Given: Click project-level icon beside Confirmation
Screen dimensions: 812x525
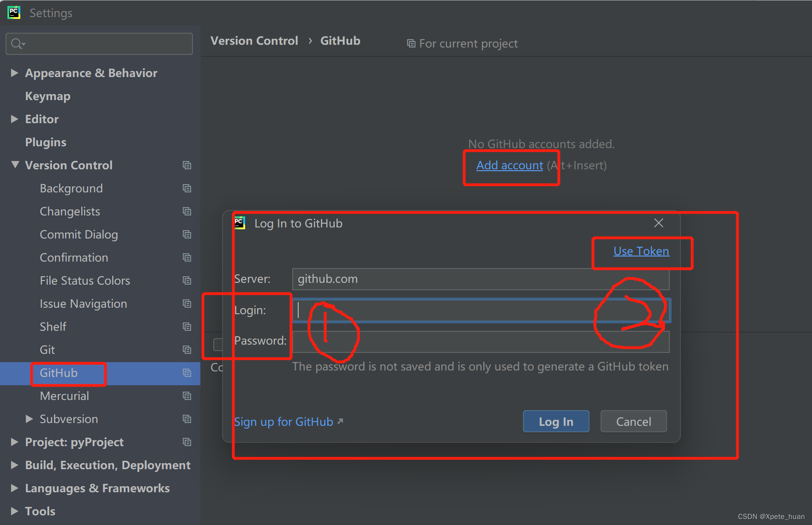Looking at the screenshot, I should pos(187,257).
